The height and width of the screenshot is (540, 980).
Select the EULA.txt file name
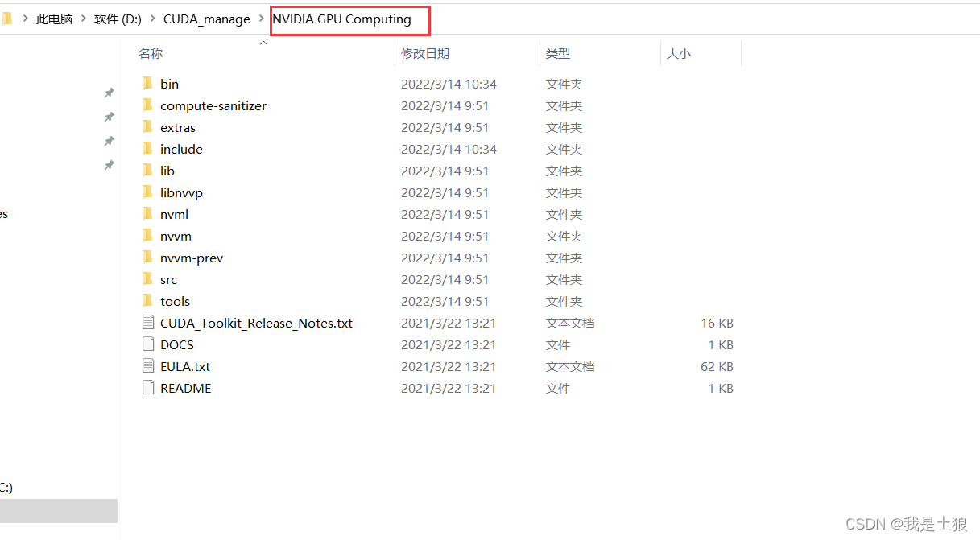click(185, 366)
